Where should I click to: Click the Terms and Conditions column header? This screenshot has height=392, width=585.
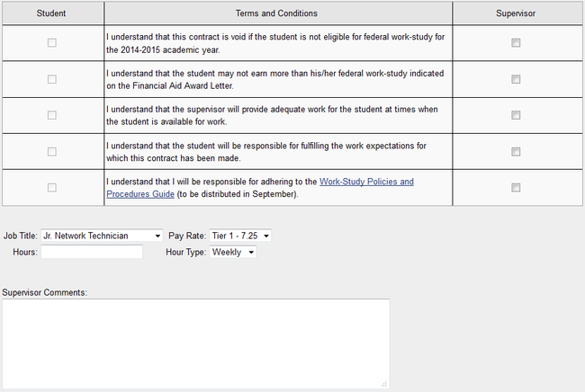(276, 13)
